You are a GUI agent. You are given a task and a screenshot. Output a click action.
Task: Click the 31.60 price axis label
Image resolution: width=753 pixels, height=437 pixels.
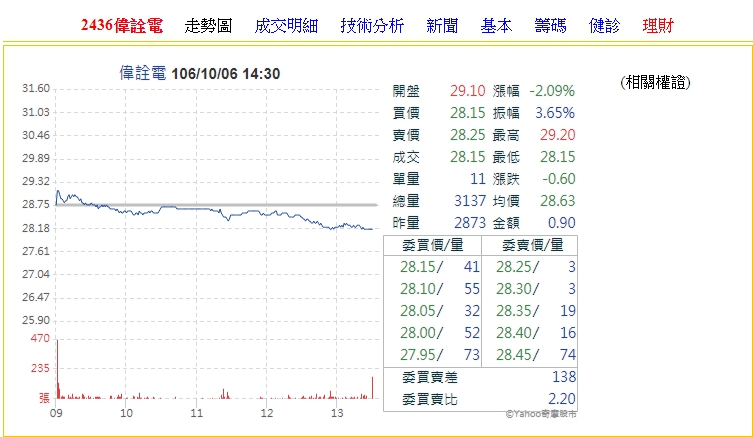click(36, 88)
